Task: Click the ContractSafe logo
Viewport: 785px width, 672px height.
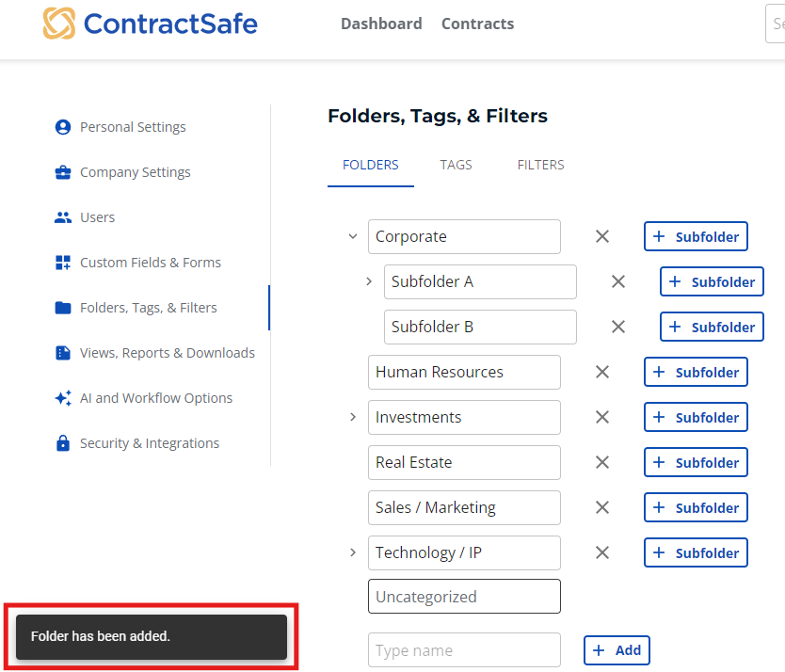Action: (151, 24)
